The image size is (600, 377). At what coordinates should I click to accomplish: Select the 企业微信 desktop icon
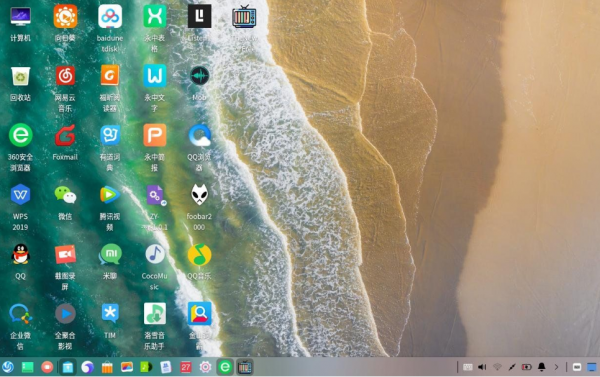(x=21, y=314)
